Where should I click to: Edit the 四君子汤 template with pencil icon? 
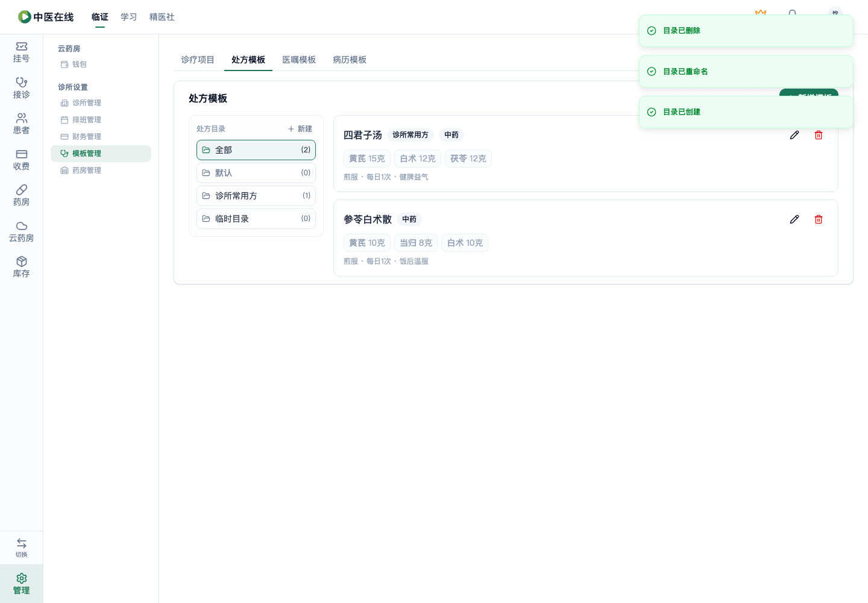click(794, 135)
